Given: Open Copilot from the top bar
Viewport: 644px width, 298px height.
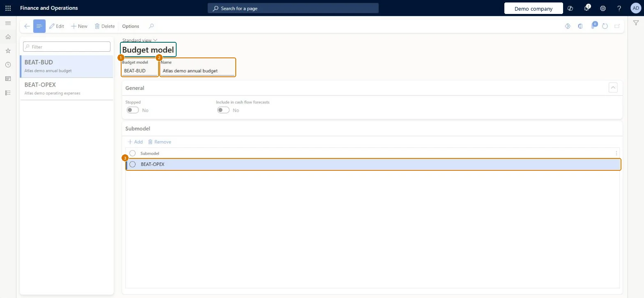Looking at the screenshot, I should [x=570, y=8].
